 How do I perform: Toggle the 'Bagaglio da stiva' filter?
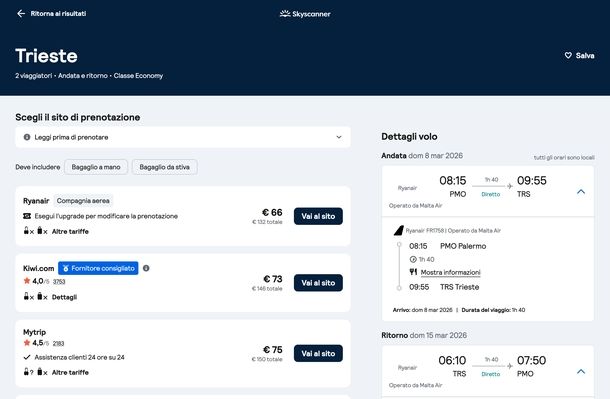click(x=165, y=167)
